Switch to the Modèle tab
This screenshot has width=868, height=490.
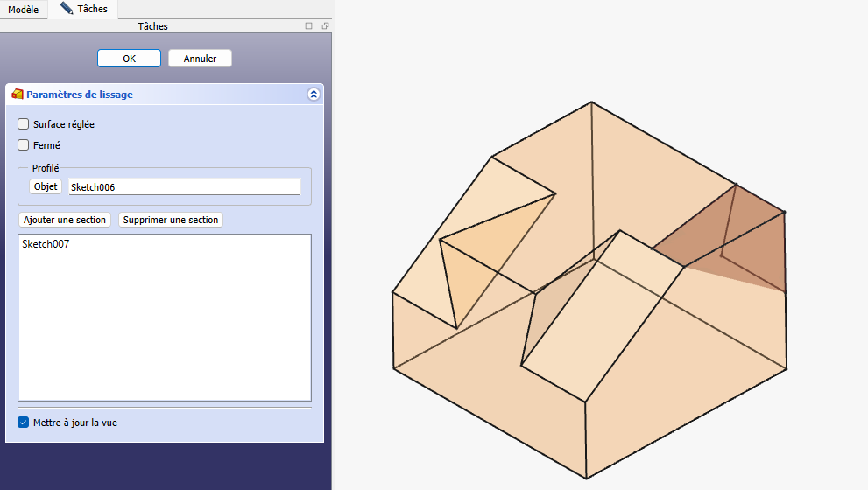(23, 9)
